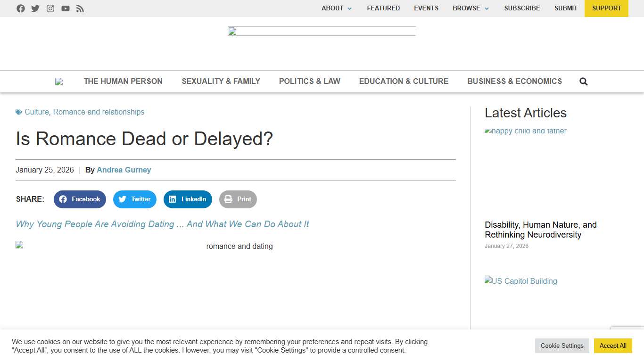
Task: Share the article on LinkedIn
Action: [x=188, y=199]
